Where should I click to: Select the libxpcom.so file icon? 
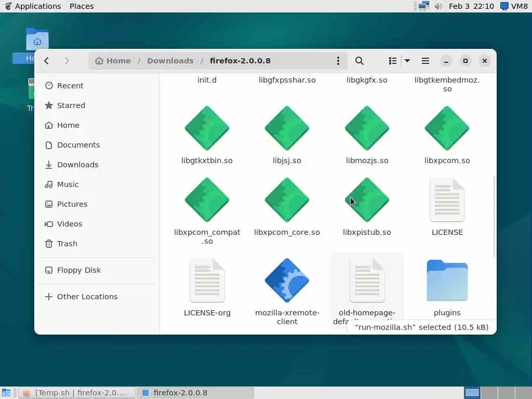447,128
